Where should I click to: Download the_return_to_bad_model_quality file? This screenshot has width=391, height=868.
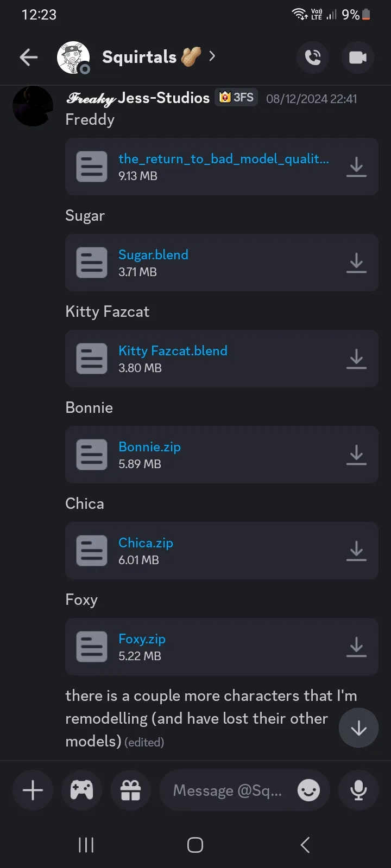tap(356, 167)
